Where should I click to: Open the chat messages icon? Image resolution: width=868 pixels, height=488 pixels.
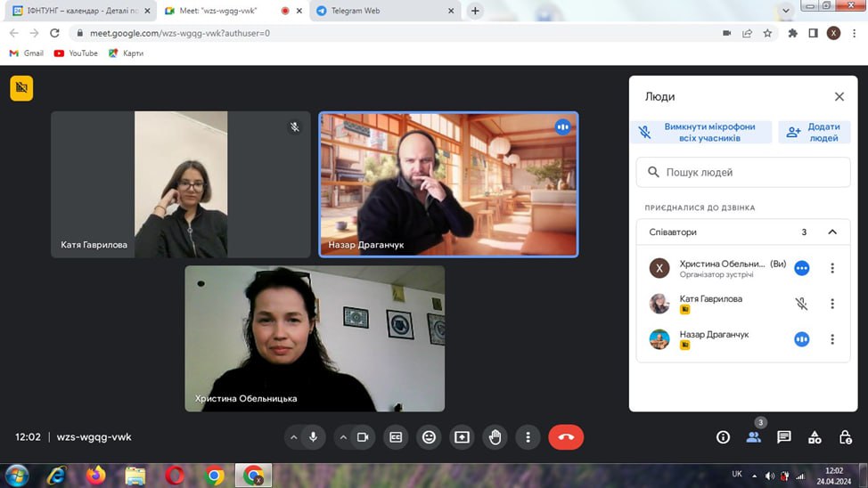pos(784,437)
